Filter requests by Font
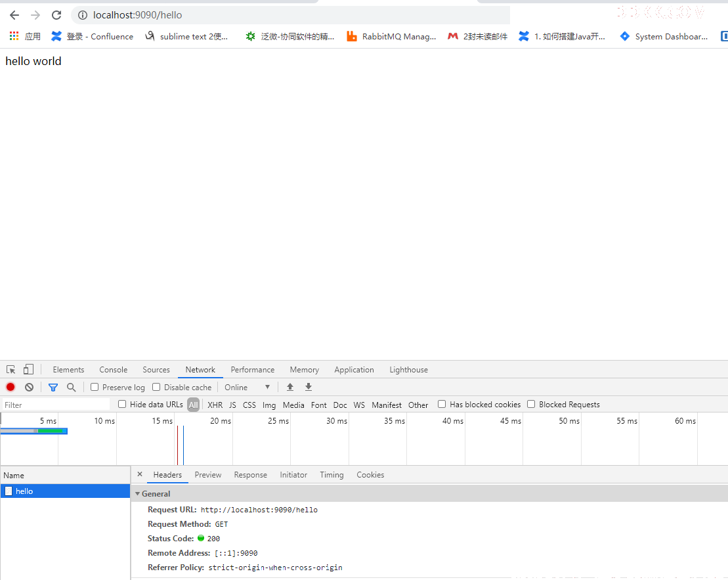Screen dimensions: 728x580 pos(319,405)
